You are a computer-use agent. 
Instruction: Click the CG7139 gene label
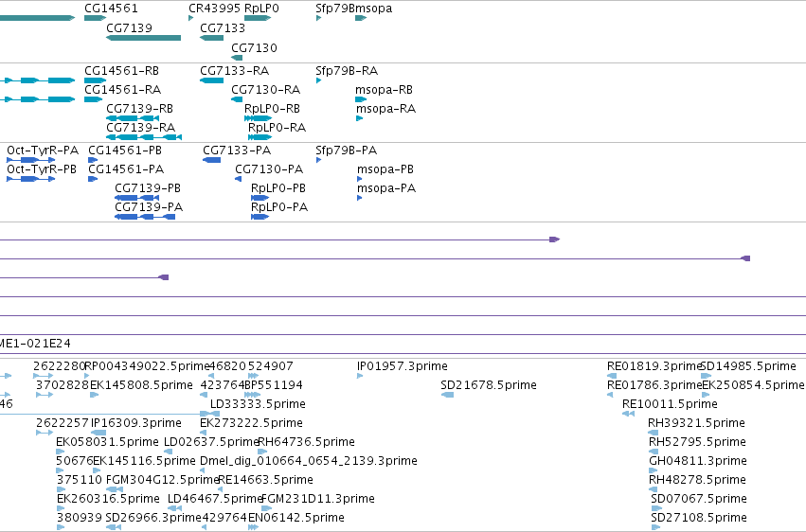[129, 27]
